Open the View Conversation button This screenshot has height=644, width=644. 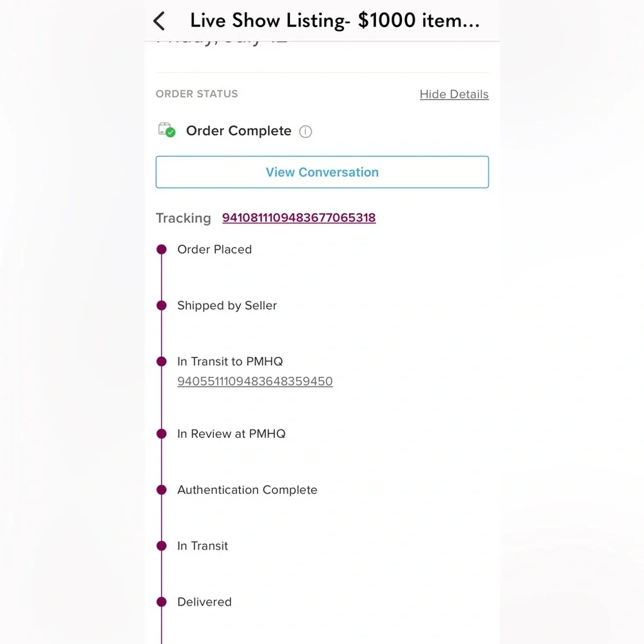[322, 172]
